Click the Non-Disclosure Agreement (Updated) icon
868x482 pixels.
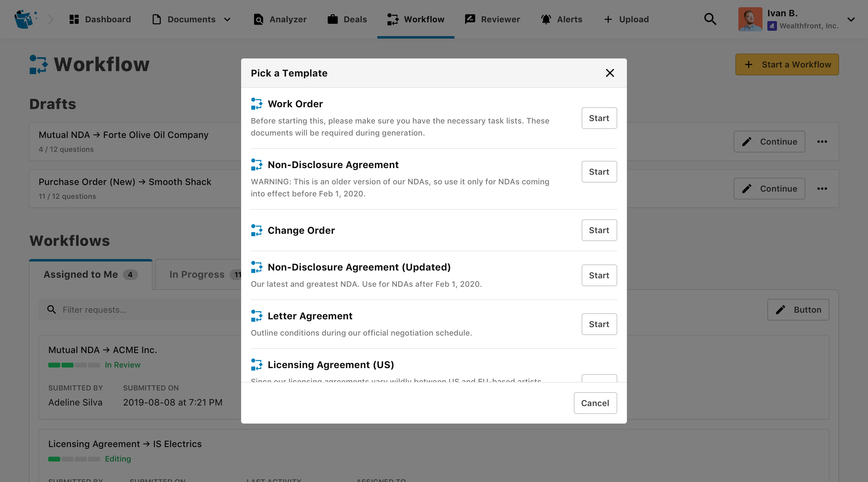(257, 267)
